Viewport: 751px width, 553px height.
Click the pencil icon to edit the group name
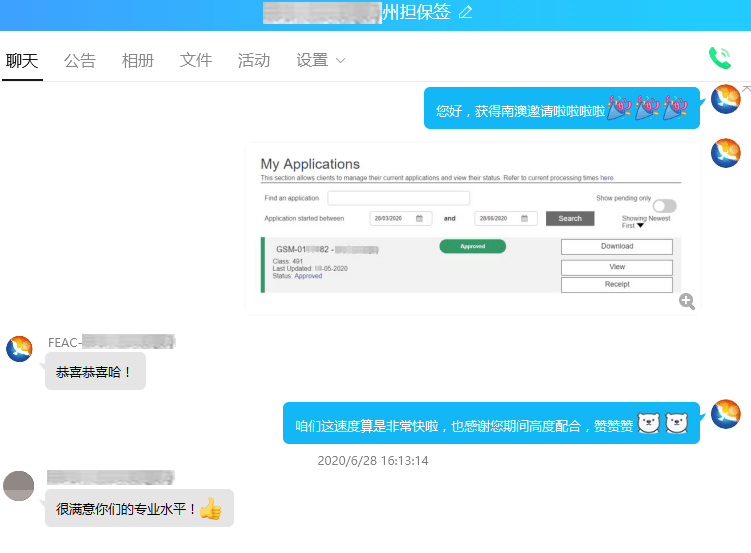(x=465, y=12)
